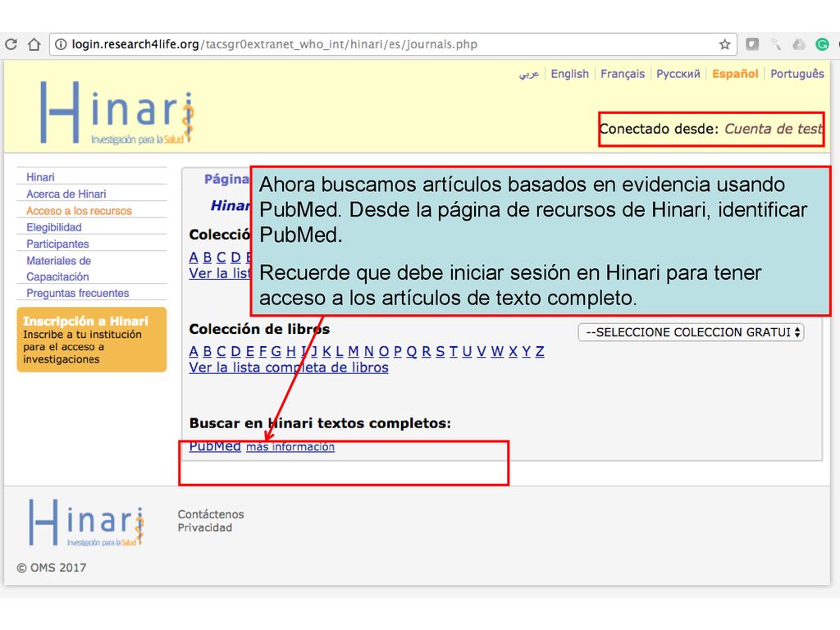Open Privacidad in the footer
The image size is (840, 630).
click(204, 527)
